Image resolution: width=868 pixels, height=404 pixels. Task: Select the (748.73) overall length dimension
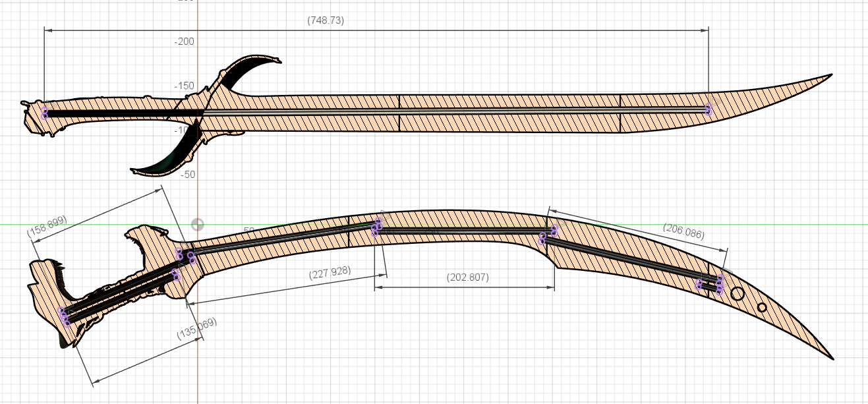pos(326,20)
